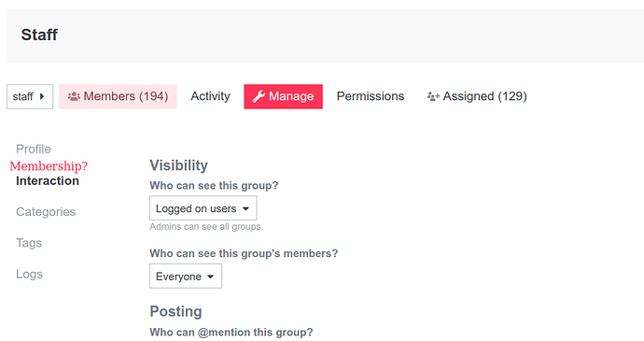
Task: Select Interaction in the sidebar
Action: tap(48, 181)
